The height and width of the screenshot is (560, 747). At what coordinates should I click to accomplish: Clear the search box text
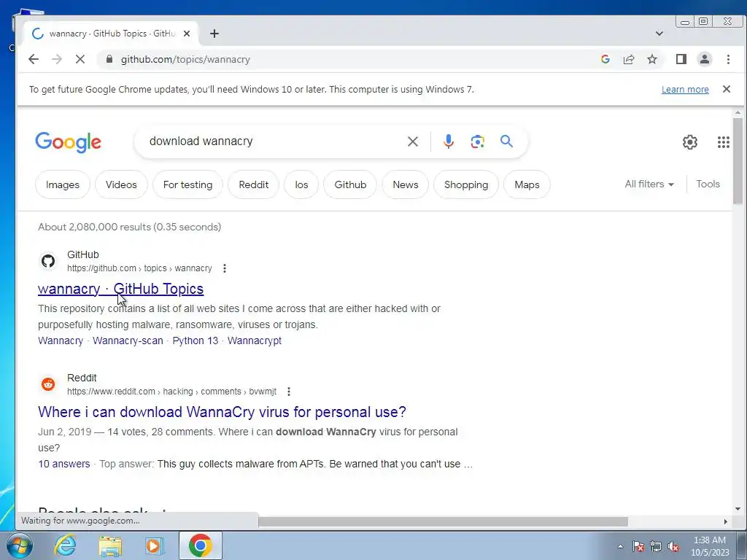(x=413, y=141)
